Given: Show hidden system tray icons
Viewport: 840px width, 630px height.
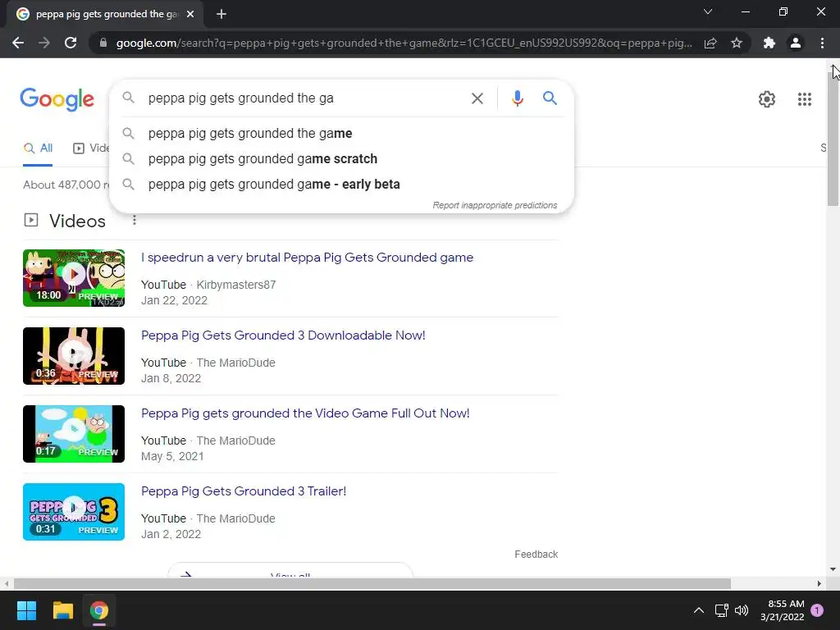Looking at the screenshot, I should pos(699,610).
